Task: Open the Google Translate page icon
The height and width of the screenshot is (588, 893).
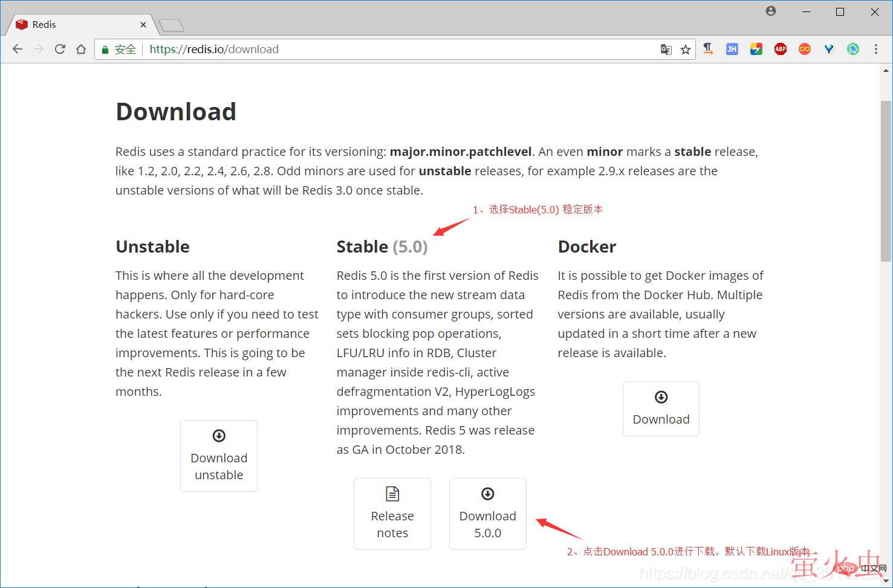Action: tap(666, 50)
